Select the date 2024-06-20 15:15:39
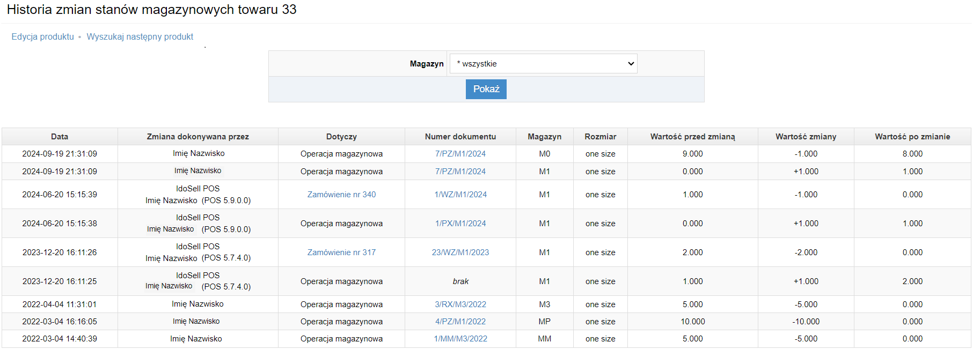Viewport: 980px width, 357px height. coord(60,195)
